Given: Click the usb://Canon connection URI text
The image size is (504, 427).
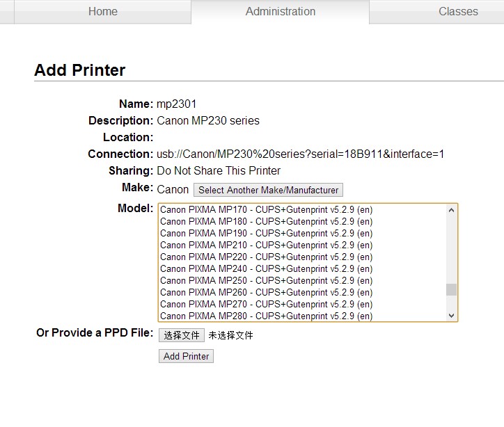Looking at the screenshot, I should [300, 154].
